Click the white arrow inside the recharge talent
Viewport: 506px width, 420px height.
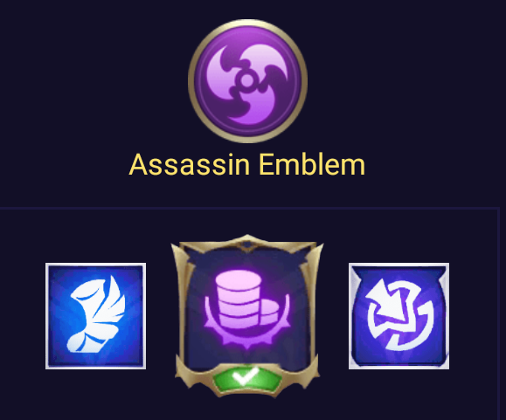click(x=387, y=300)
